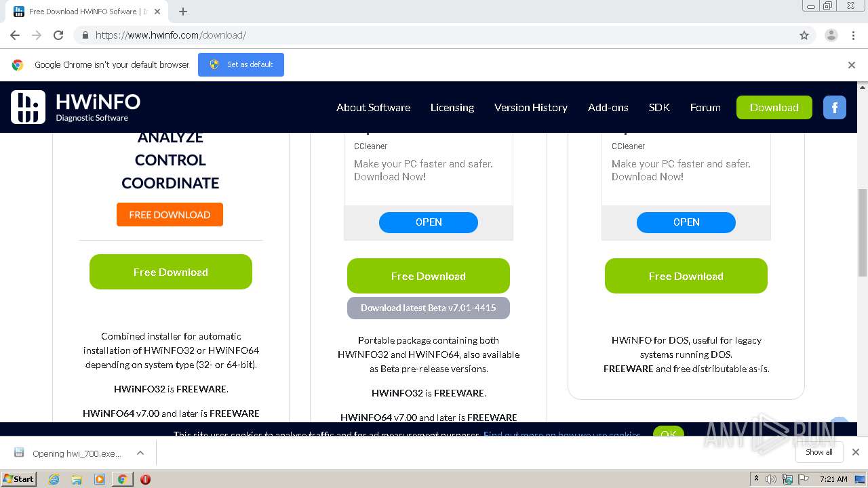Open Chrome three-dot menu
Viewport: 868px width, 488px height.
[853, 35]
